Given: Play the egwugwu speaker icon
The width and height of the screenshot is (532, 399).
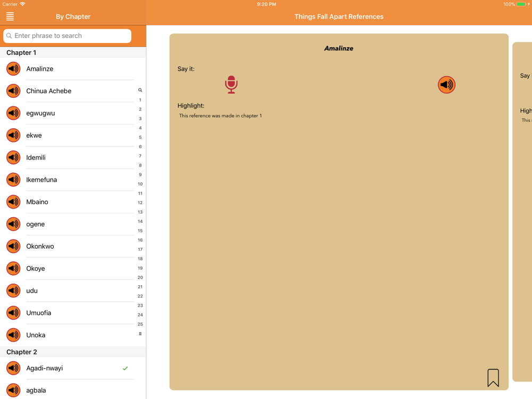Looking at the screenshot, I should pos(14,113).
